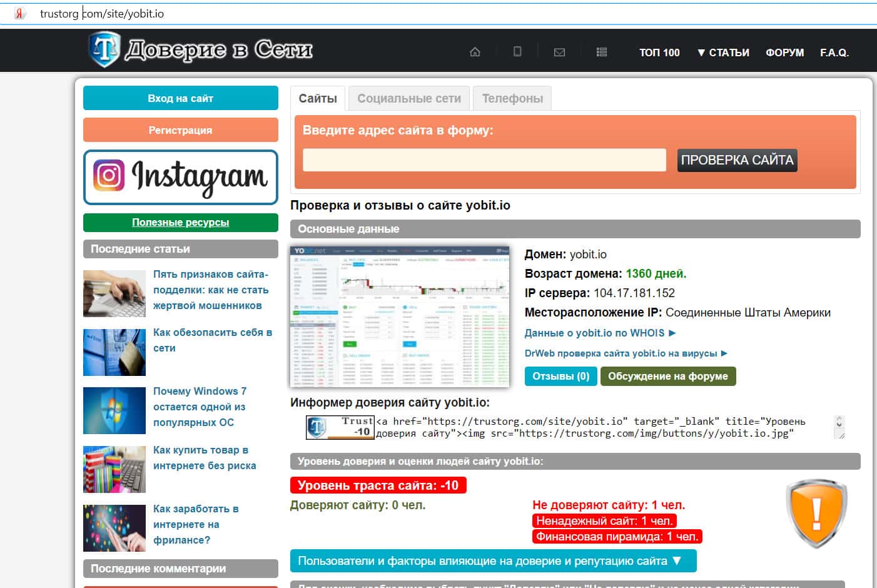Screen dimensions: 877x588
Task: Click the Последние комментарии sidebar header
Action: pyautogui.click(x=181, y=569)
